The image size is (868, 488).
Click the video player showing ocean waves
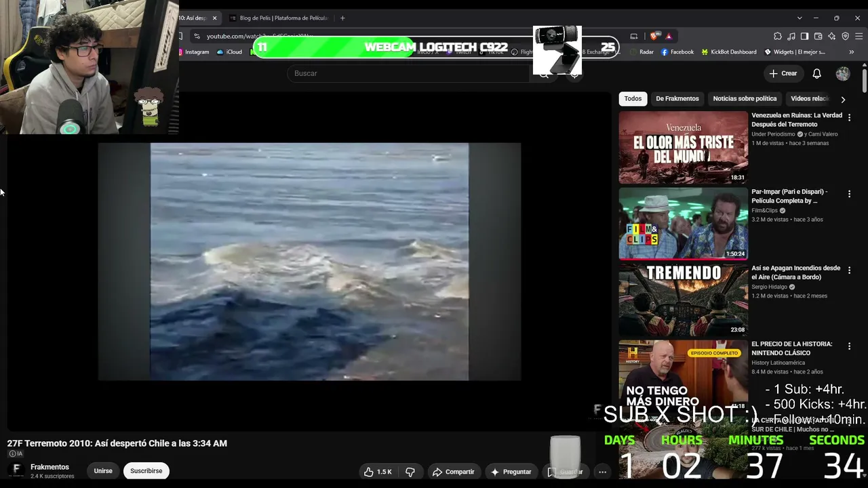(309, 262)
